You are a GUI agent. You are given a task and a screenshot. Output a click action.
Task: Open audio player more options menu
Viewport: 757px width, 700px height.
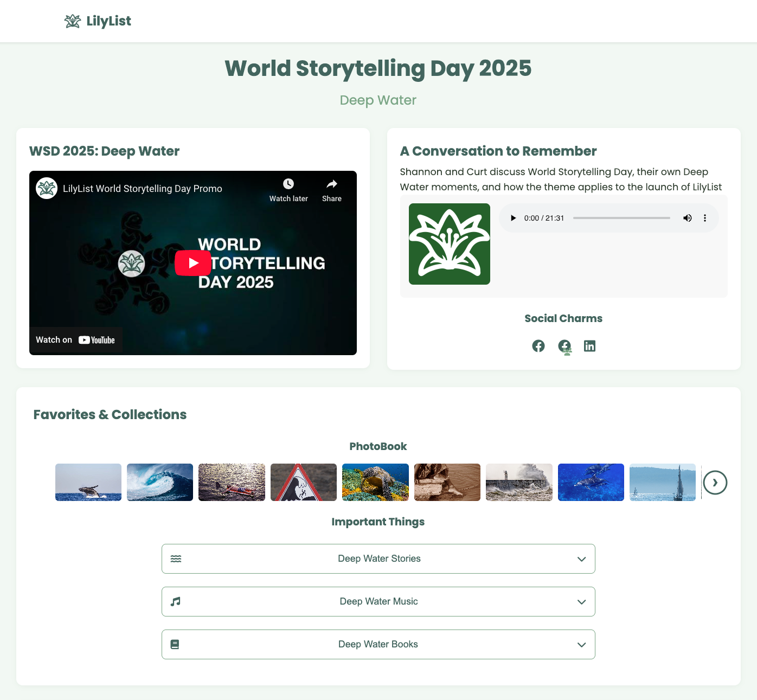[704, 218]
